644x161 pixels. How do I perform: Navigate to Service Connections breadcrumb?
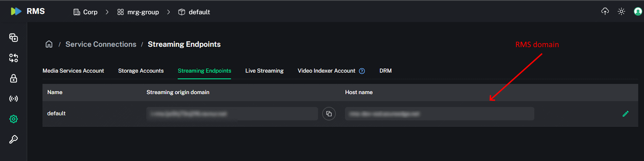101,44
